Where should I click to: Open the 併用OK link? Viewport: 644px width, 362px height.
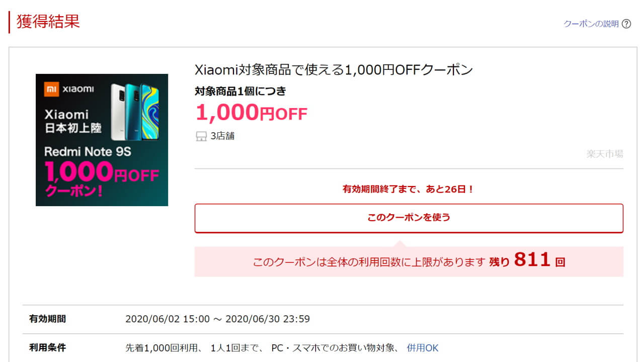(423, 348)
